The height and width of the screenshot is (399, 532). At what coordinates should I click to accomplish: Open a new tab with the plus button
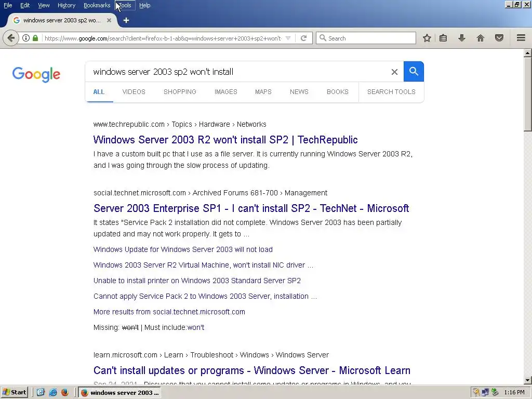click(x=126, y=20)
